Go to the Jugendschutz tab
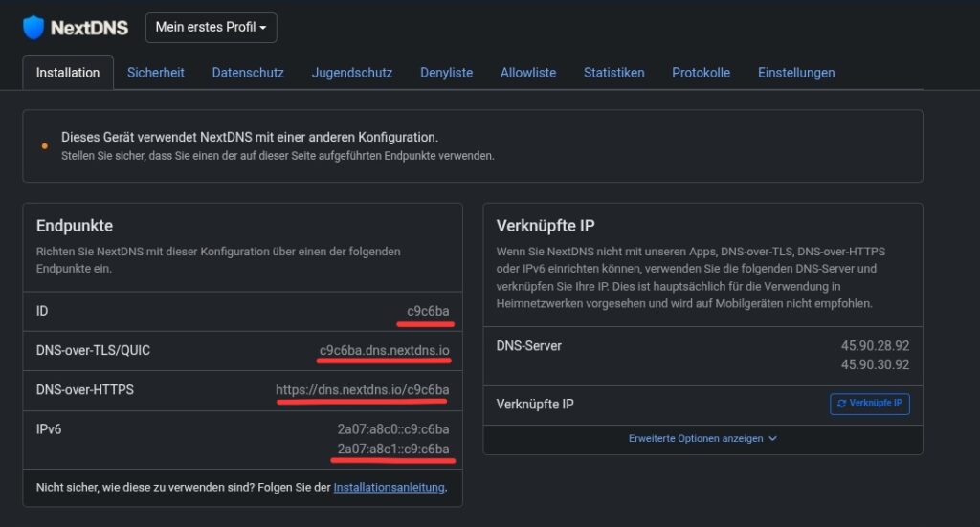 pyautogui.click(x=352, y=73)
